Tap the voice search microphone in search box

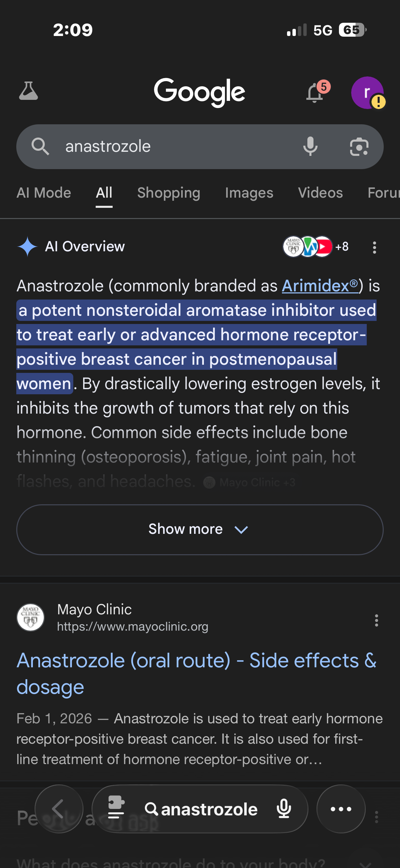[x=310, y=147]
